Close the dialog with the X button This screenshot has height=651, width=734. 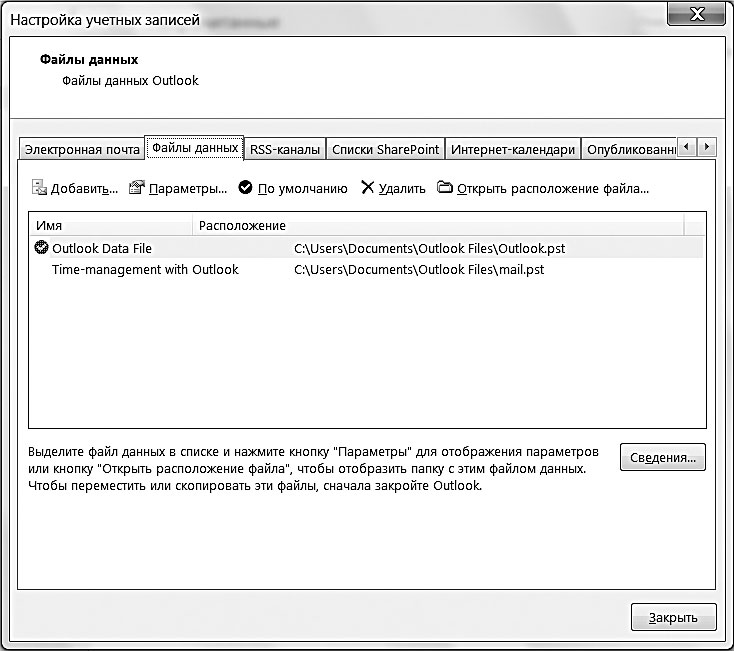[x=697, y=13]
